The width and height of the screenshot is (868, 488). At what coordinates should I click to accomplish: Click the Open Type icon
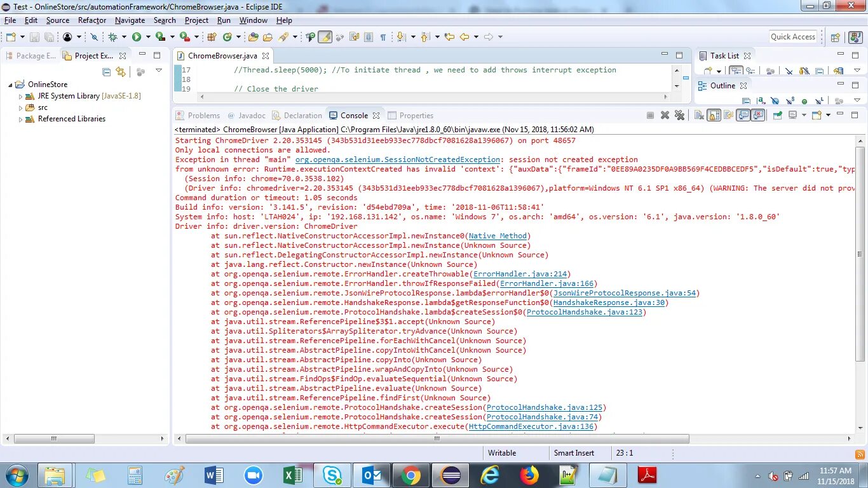[253, 37]
